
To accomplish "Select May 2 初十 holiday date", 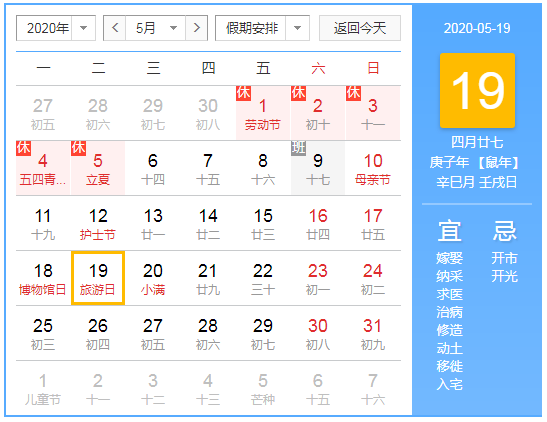I will pos(318,113).
